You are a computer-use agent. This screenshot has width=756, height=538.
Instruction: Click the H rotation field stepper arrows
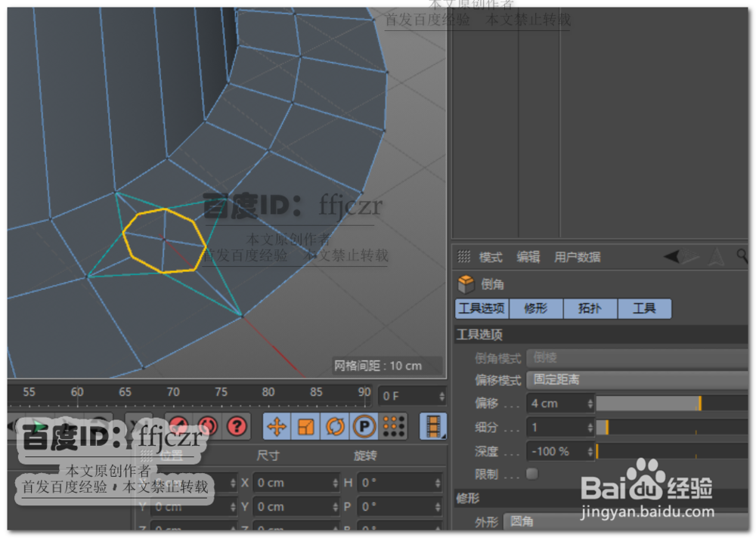(437, 483)
